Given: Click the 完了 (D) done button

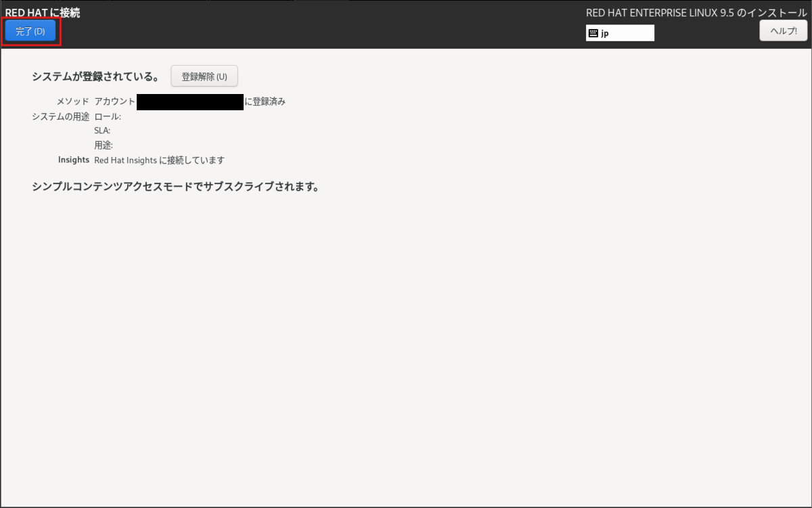Looking at the screenshot, I should pos(30,31).
